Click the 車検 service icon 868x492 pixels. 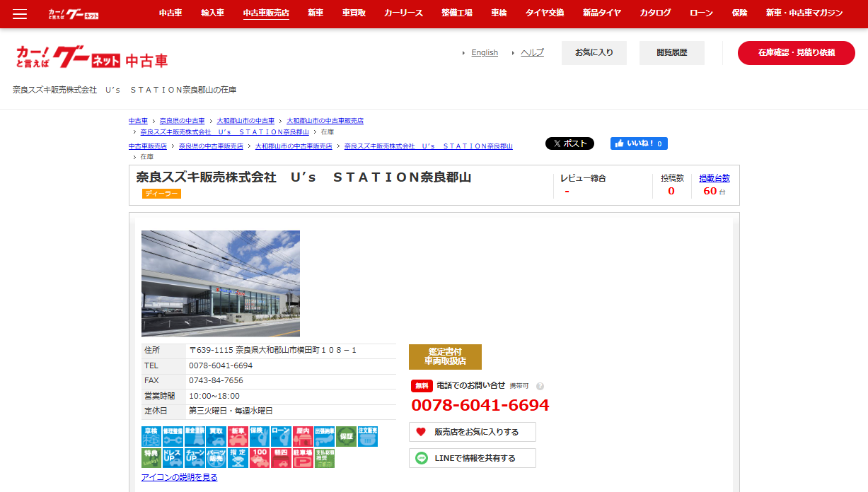pos(151,436)
